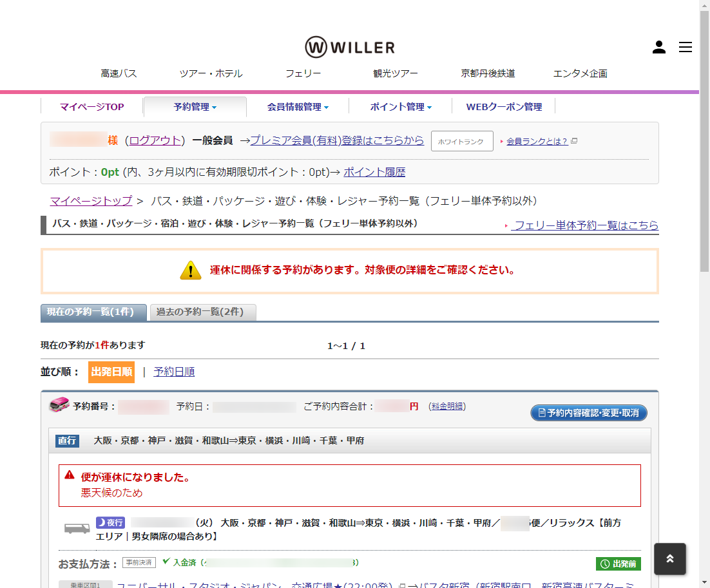Select 京都丹後鉄道 in the top navigation

(488, 73)
